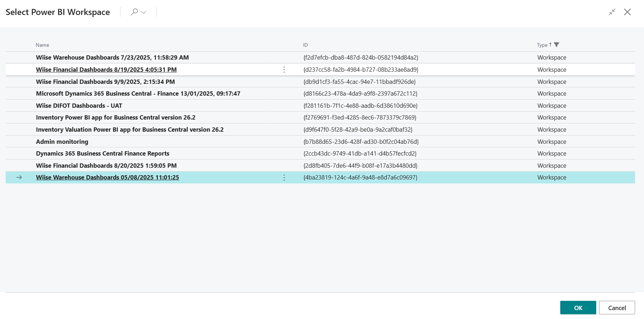Viewport: 644px width, 319px height.
Task: Click ID {d9f647f0-5f28-42a9-be0a-9a2caf0baf32}
Action: click(358, 130)
